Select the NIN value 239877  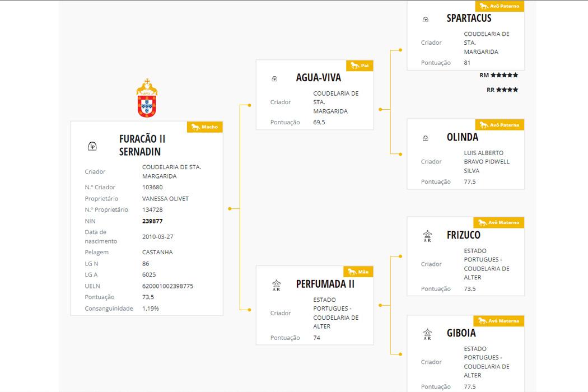pos(153,221)
